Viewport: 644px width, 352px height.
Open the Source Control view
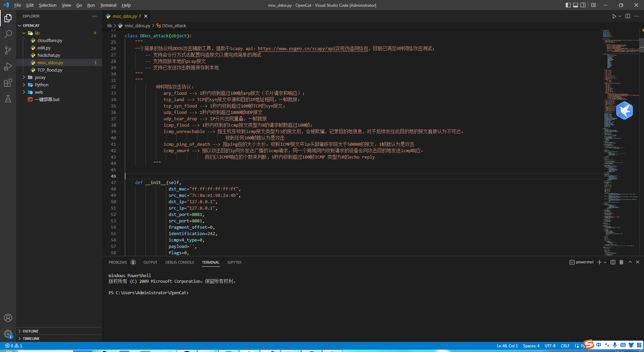(8, 50)
